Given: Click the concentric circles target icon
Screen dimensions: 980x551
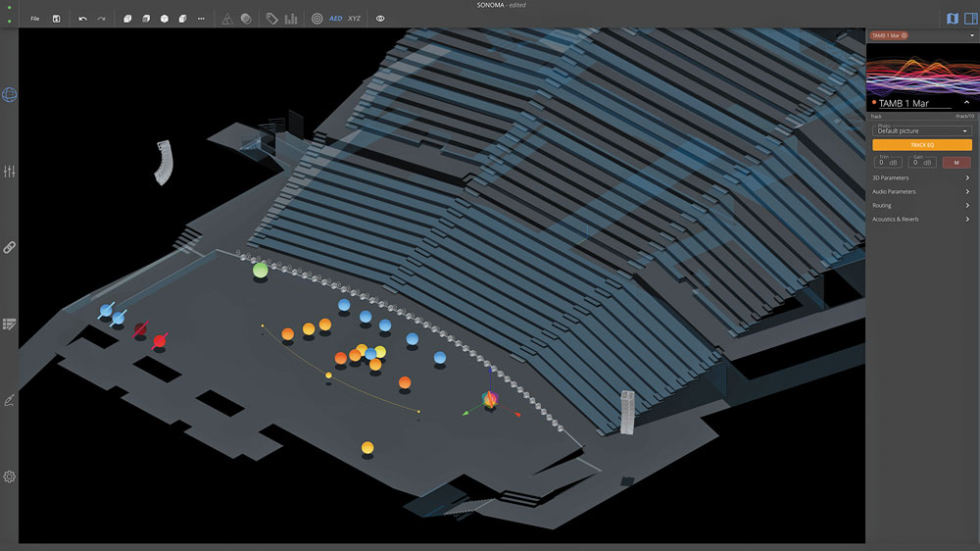Looking at the screenshot, I should [317, 19].
